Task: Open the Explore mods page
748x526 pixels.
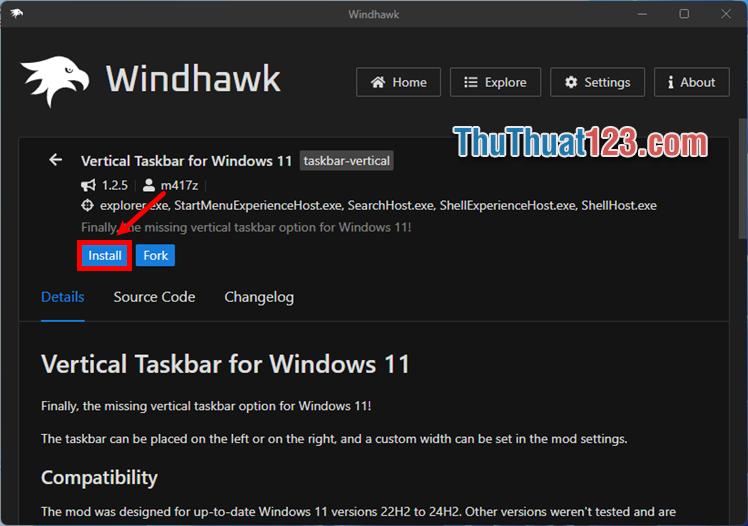Action: click(x=495, y=82)
